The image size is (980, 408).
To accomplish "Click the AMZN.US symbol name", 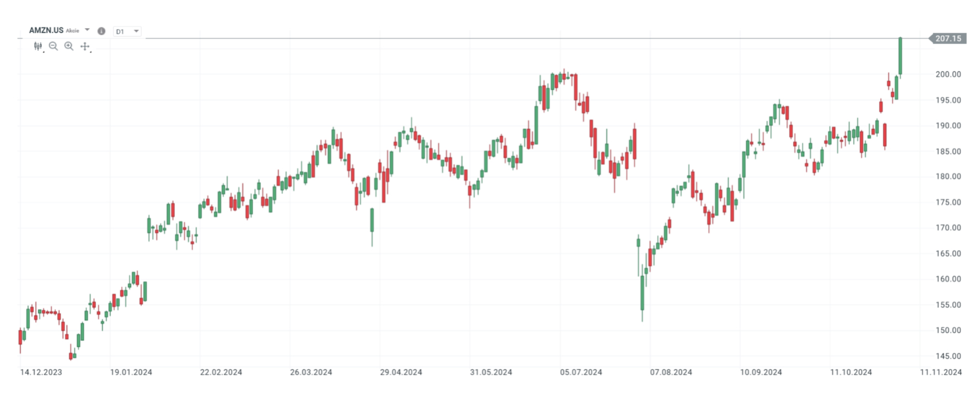I will [46, 30].
